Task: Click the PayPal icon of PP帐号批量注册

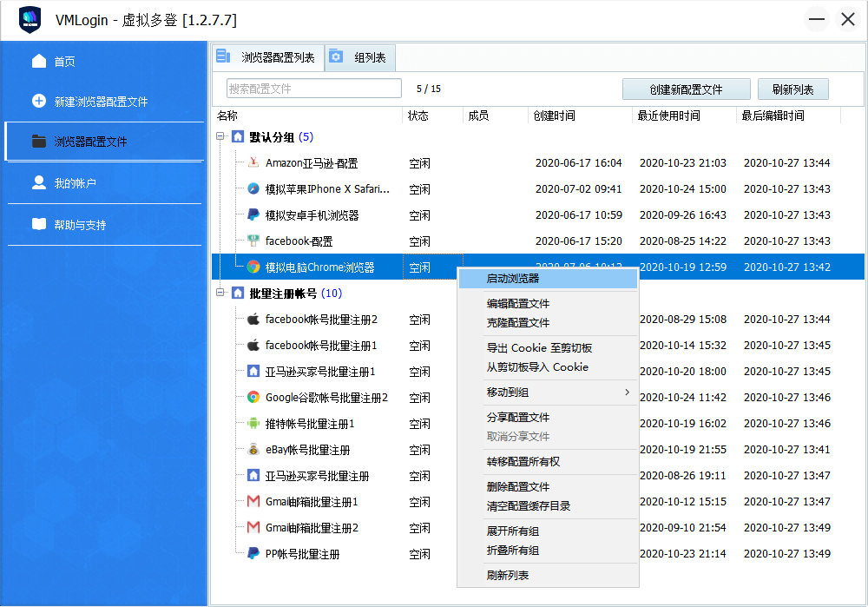Action: (253, 553)
